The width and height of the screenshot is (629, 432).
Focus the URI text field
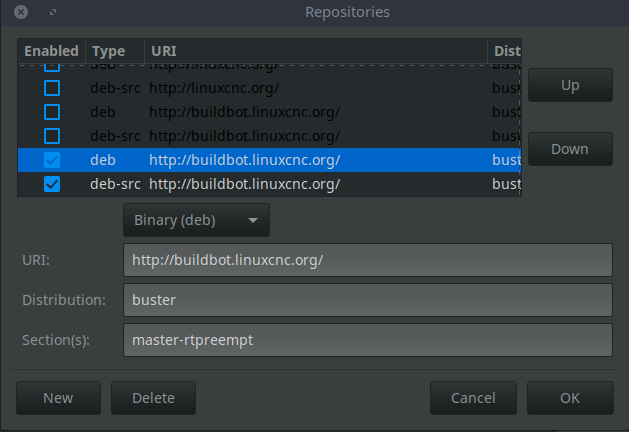tap(368, 260)
